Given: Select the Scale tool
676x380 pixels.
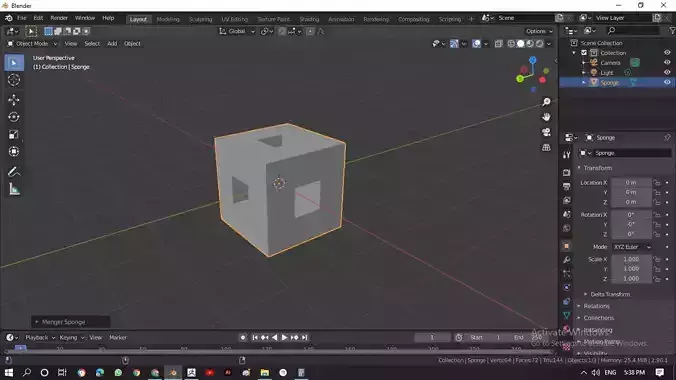Looking at the screenshot, I should click(x=14, y=134).
